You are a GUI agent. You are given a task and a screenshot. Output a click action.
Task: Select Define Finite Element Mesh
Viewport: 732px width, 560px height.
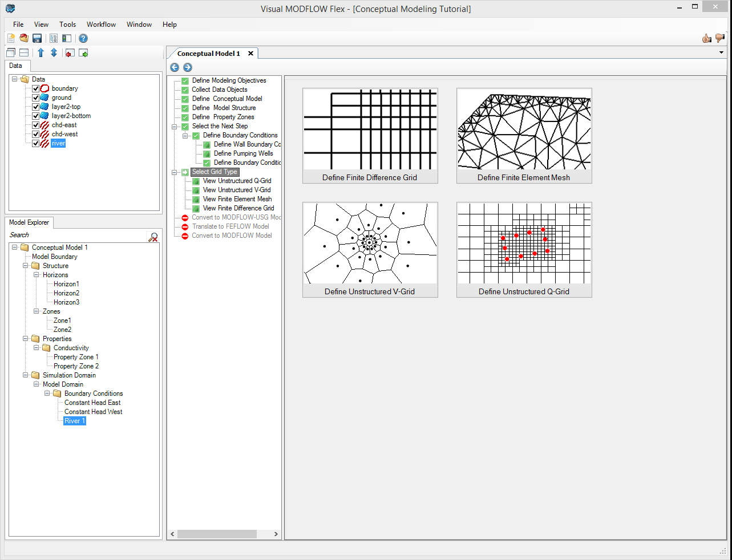coord(524,135)
